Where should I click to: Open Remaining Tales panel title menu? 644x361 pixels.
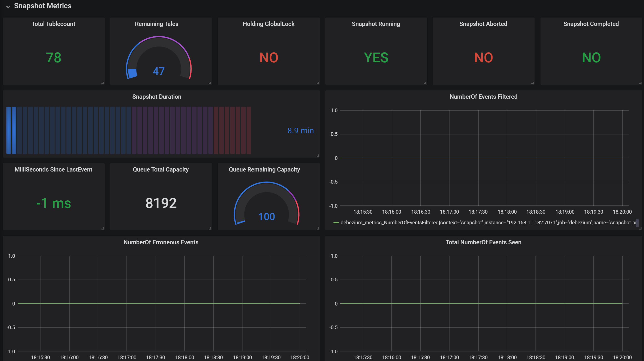[x=157, y=24]
